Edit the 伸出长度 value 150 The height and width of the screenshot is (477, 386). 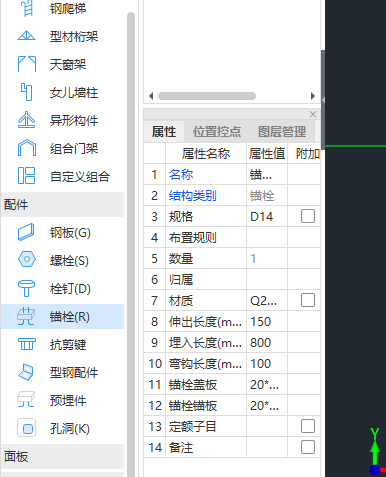(x=267, y=321)
